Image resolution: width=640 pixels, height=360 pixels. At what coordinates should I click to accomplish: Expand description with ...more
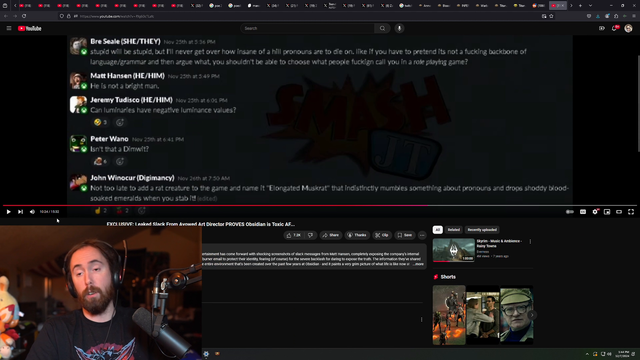pyautogui.click(x=418, y=264)
